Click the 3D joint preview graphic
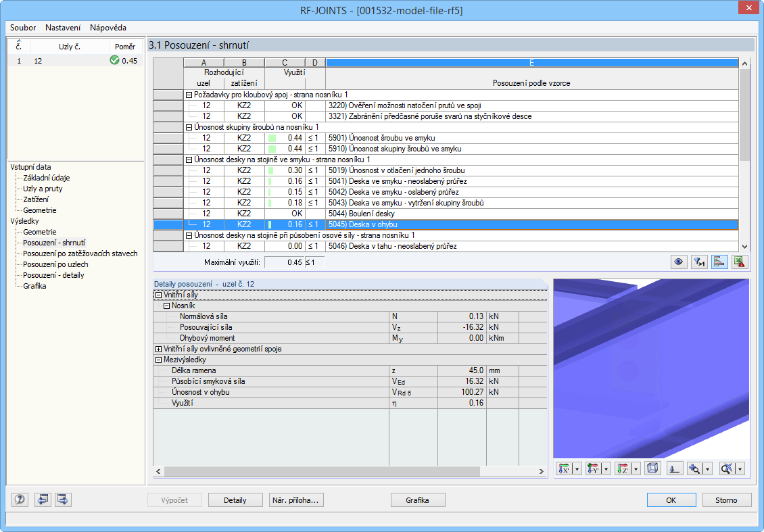This screenshot has width=764, height=532. pos(652,368)
